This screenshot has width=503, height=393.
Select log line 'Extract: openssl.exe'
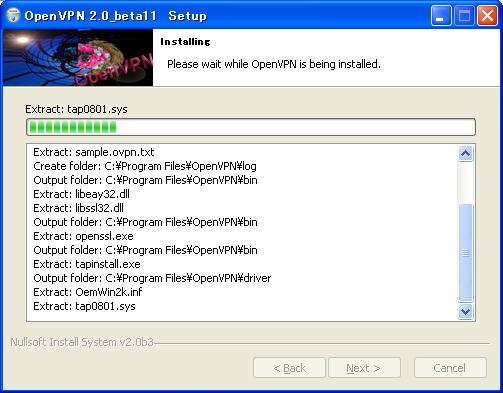tap(83, 236)
